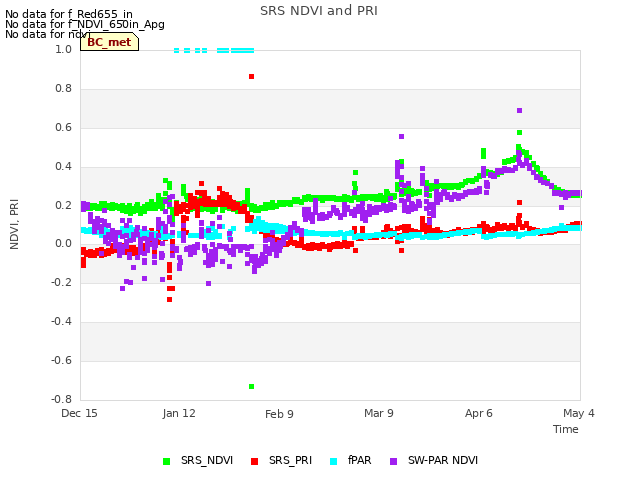
Task: Click the lowest red point near -0.28
Action: (170, 300)
